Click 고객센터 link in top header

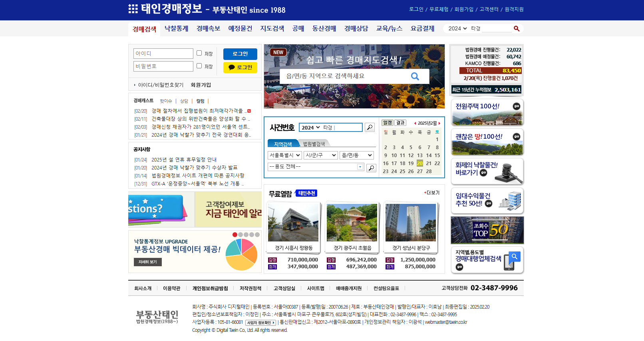(x=489, y=9)
